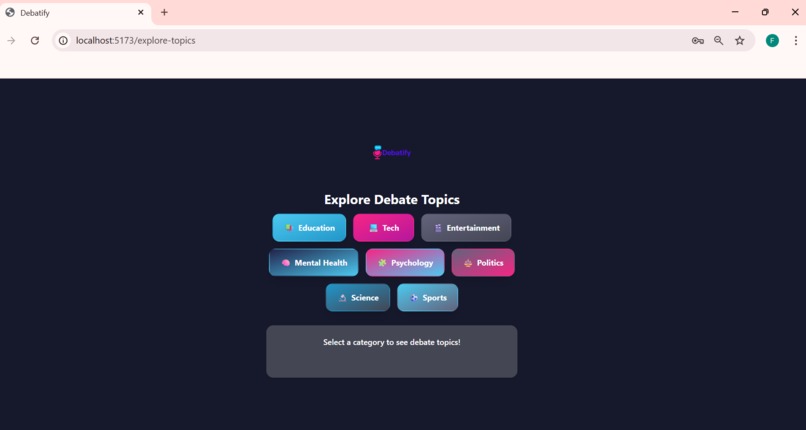Open the Chrome three-dot menu
806x430 pixels.
796,41
